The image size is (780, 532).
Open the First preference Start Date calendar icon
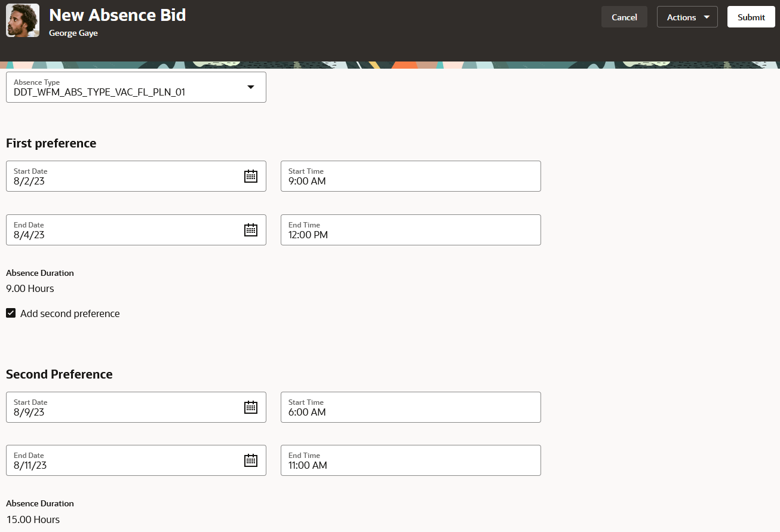click(251, 176)
